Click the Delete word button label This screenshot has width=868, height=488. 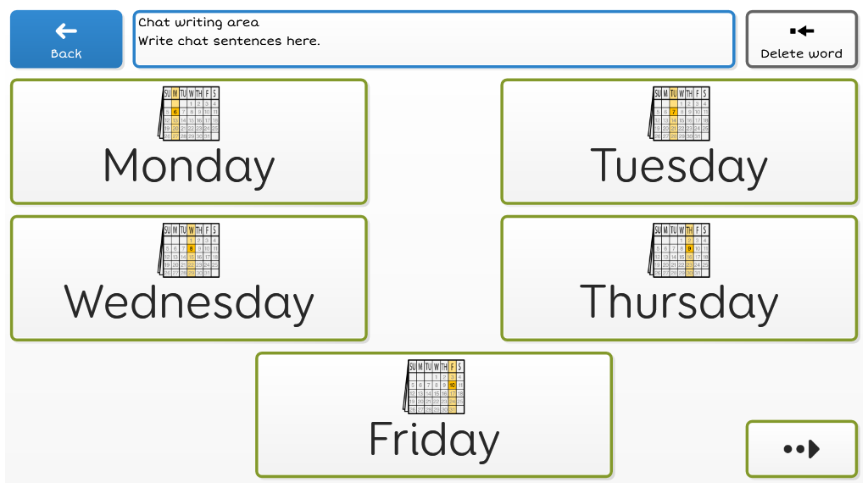coord(802,53)
